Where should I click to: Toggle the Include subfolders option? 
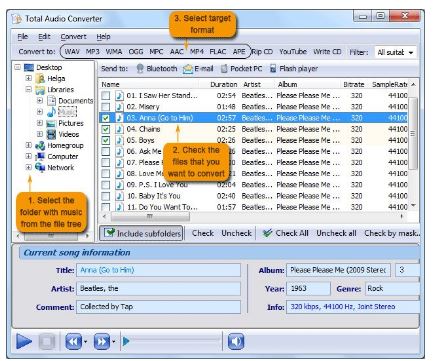141,233
